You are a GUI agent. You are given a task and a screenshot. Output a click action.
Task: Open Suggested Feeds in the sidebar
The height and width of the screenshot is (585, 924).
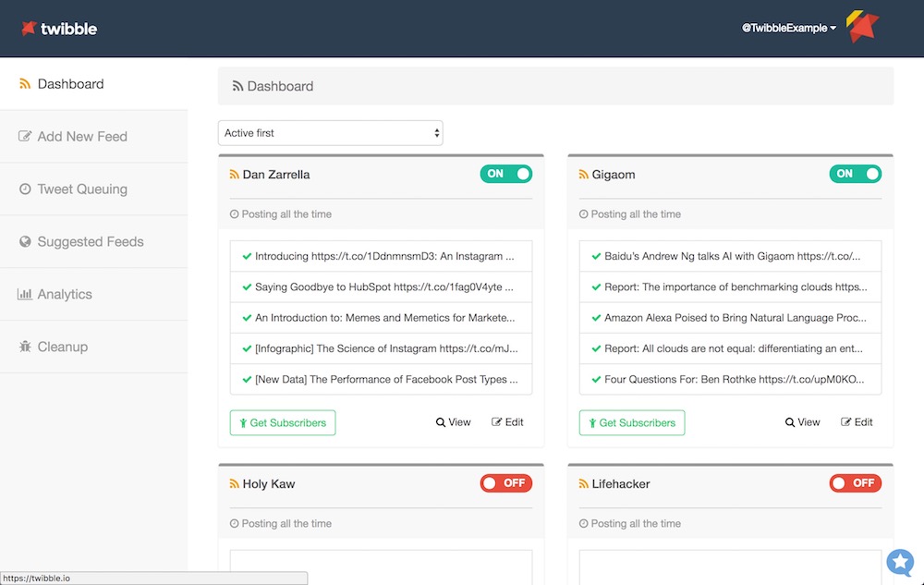pos(93,241)
